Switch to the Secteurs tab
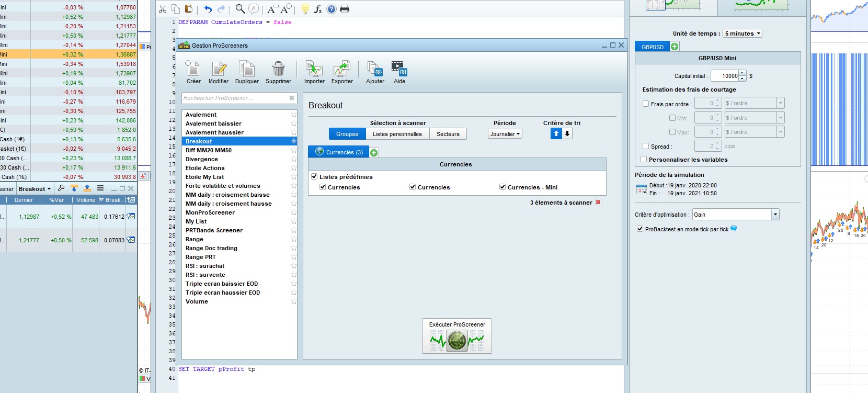This screenshot has width=868, height=393. click(x=448, y=134)
